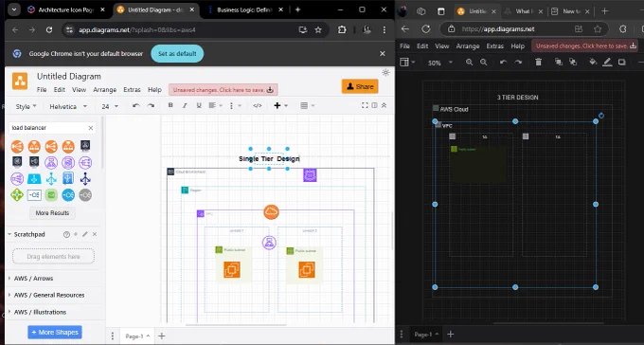Screen dimensions: 644x345
Task: Click the blue More Shapes button
Action: (55, 333)
